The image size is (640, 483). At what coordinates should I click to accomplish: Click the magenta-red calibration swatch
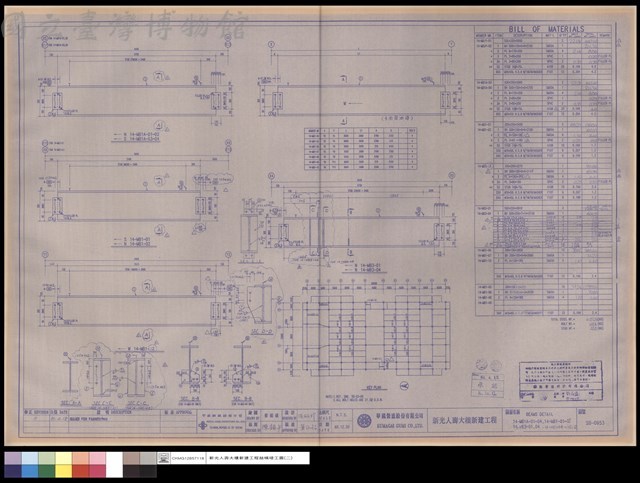point(97,471)
